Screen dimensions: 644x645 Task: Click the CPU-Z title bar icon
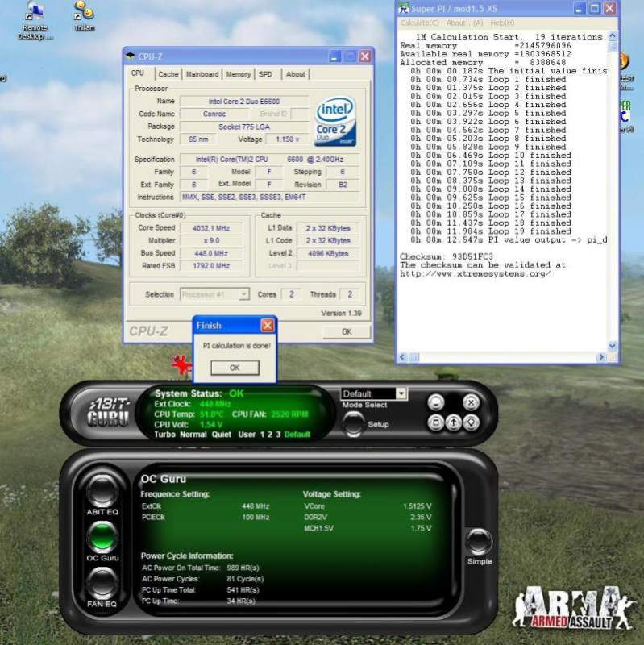coord(131,56)
